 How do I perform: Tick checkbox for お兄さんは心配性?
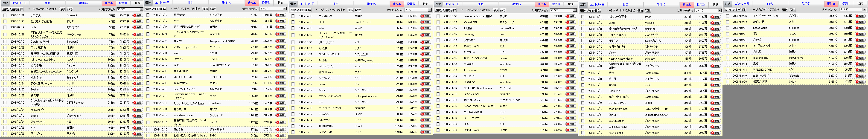5,22
